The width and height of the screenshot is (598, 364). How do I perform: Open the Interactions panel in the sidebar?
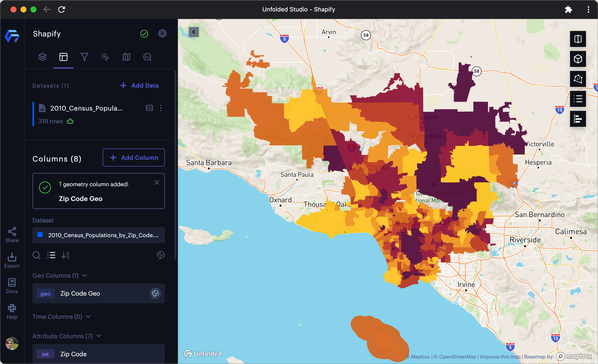[105, 57]
